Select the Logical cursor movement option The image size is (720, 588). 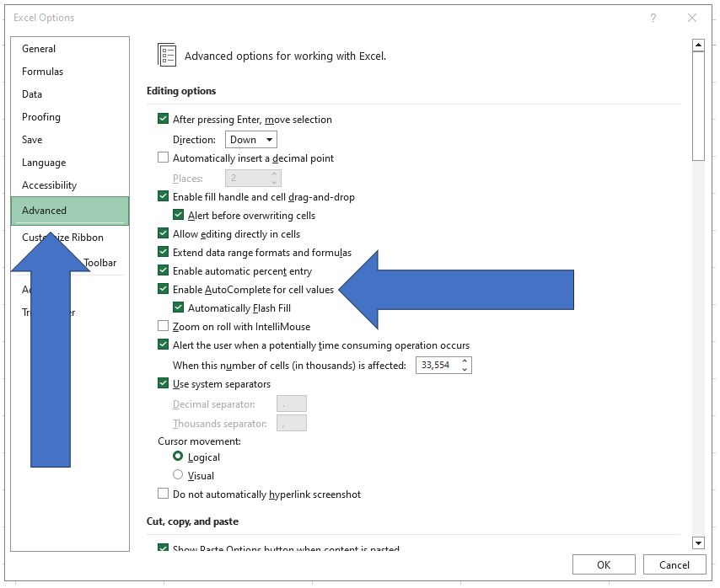pyautogui.click(x=178, y=457)
